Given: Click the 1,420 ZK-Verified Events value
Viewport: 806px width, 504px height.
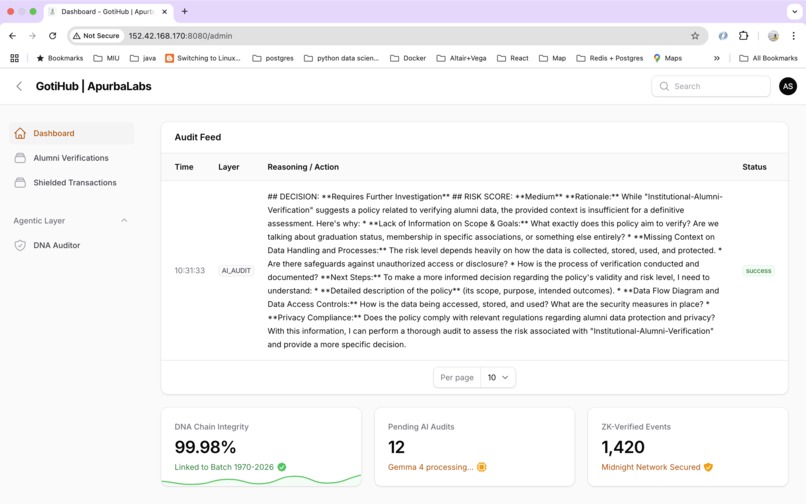Looking at the screenshot, I should pos(623,447).
